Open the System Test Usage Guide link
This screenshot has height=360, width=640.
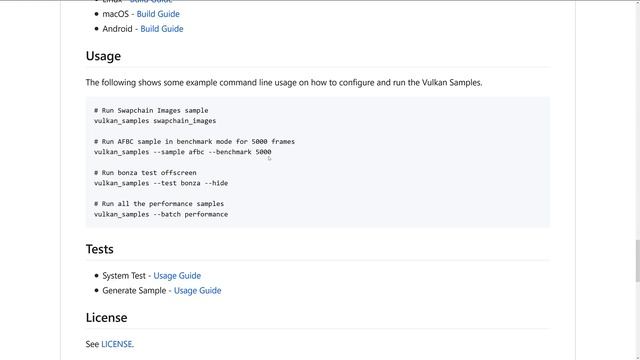click(x=177, y=276)
